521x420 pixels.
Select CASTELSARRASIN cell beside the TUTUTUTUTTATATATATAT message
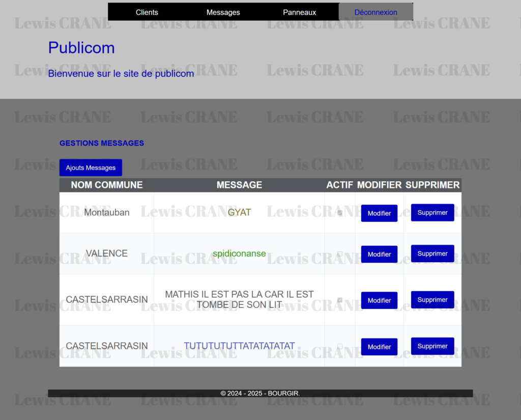pos(107,346)
